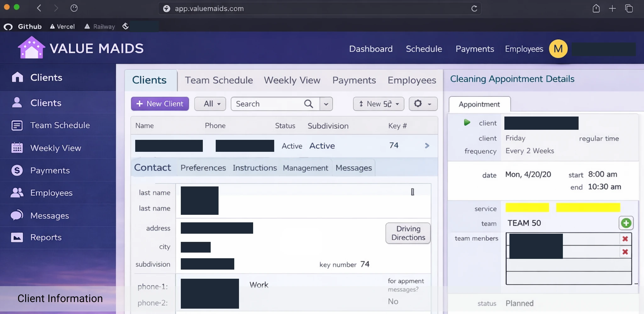
Task: Click the Every 2 Weeks frequency value
Action: tap(530, 151)
